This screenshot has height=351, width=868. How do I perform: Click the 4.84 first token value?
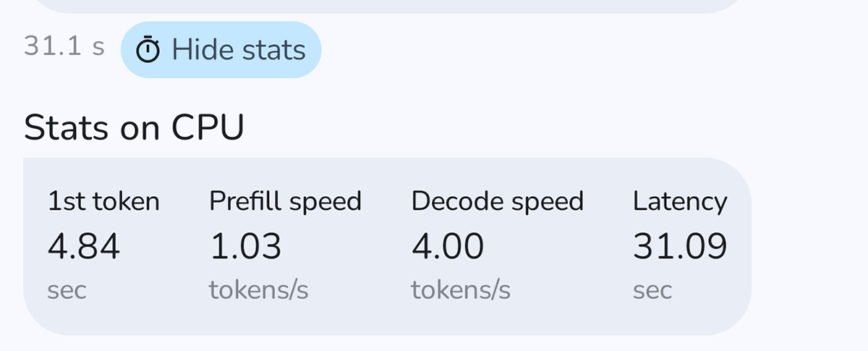[84, 248]
